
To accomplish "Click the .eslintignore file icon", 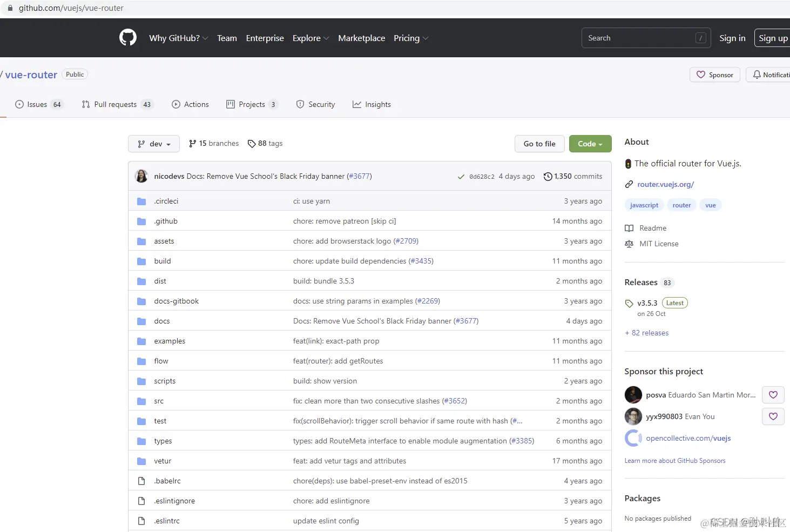I will click(x=141, y=501).
